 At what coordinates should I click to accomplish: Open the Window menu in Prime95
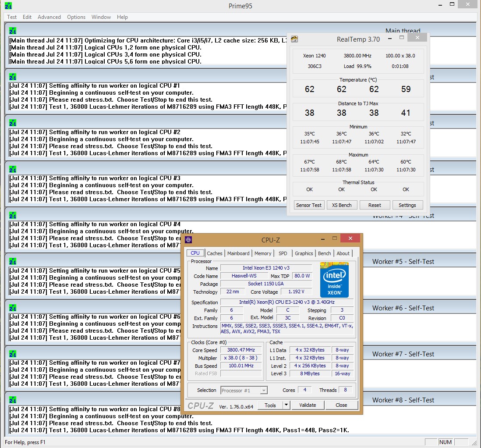click(101, 17)
